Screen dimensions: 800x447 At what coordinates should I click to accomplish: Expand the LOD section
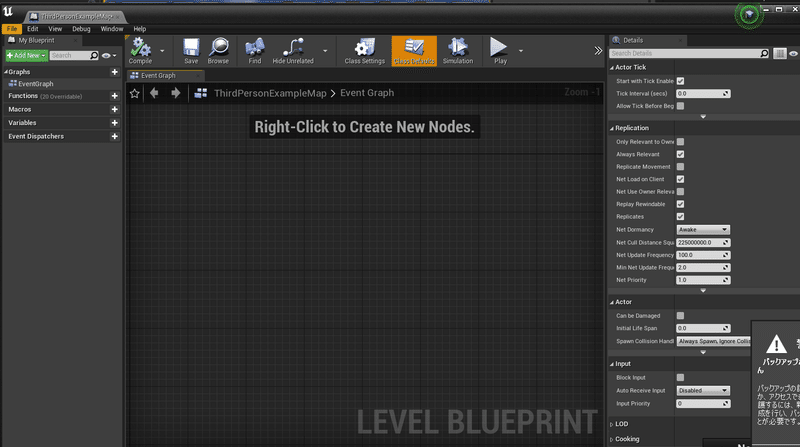tap(612, 424)
